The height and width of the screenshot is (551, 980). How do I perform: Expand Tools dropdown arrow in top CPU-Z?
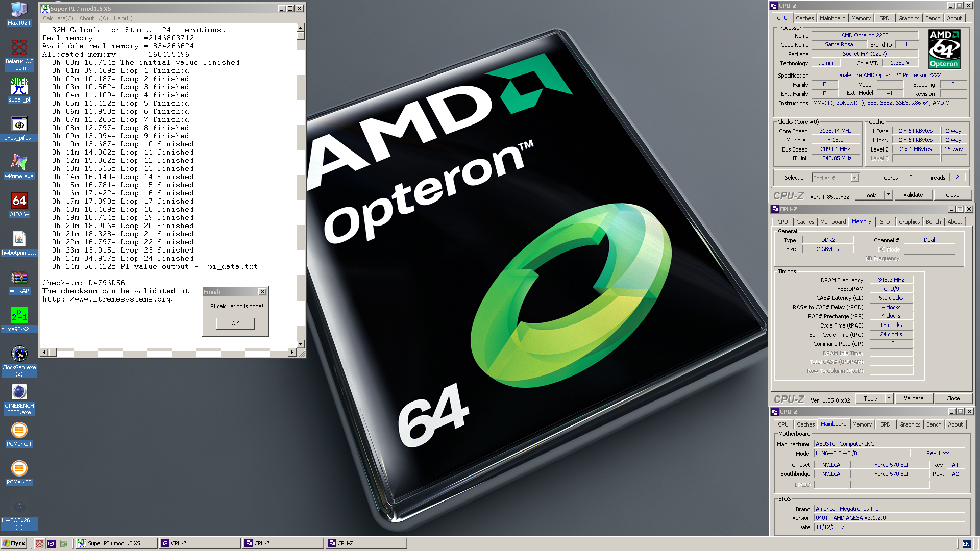[x=888, y=195]
